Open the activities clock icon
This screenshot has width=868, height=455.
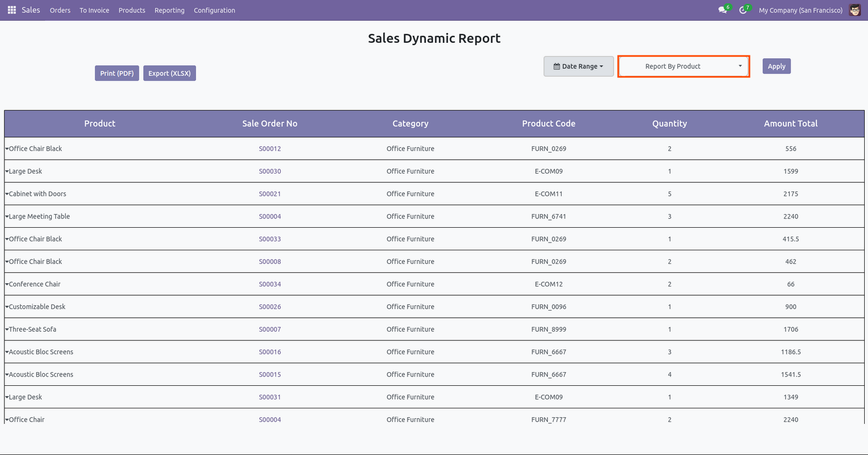(743, 10)
